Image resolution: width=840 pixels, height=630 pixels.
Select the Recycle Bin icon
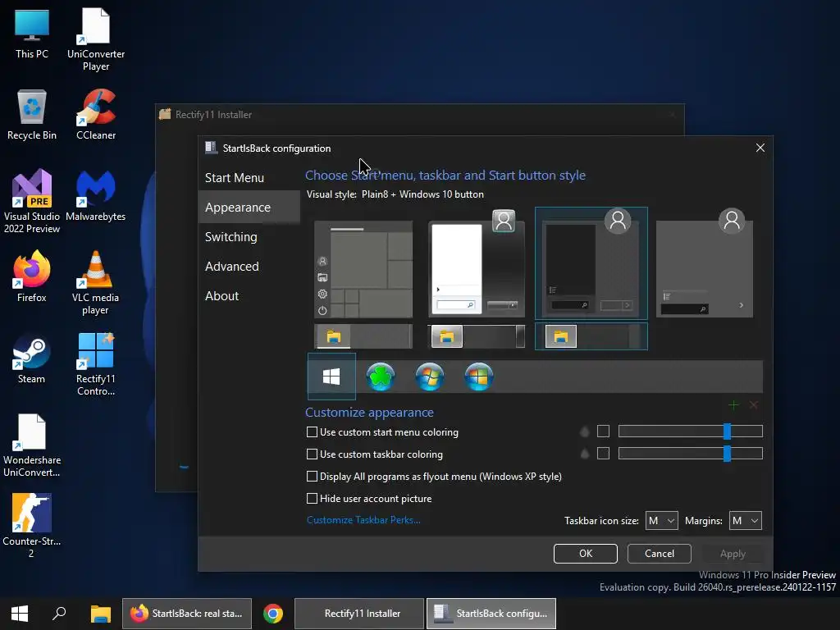[32, 115]
